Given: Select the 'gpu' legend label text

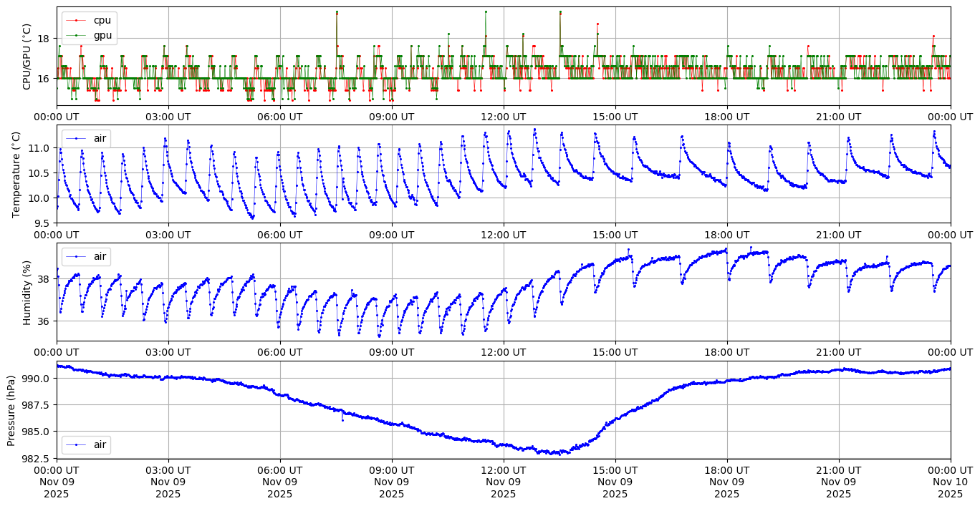Looking at the screenshot, I should [x=102, y=34].
